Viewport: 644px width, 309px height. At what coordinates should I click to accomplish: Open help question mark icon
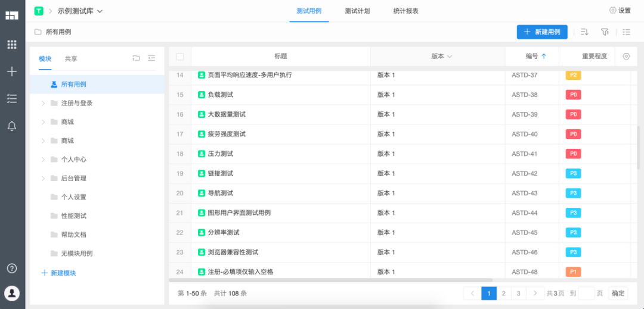point(13,269)
